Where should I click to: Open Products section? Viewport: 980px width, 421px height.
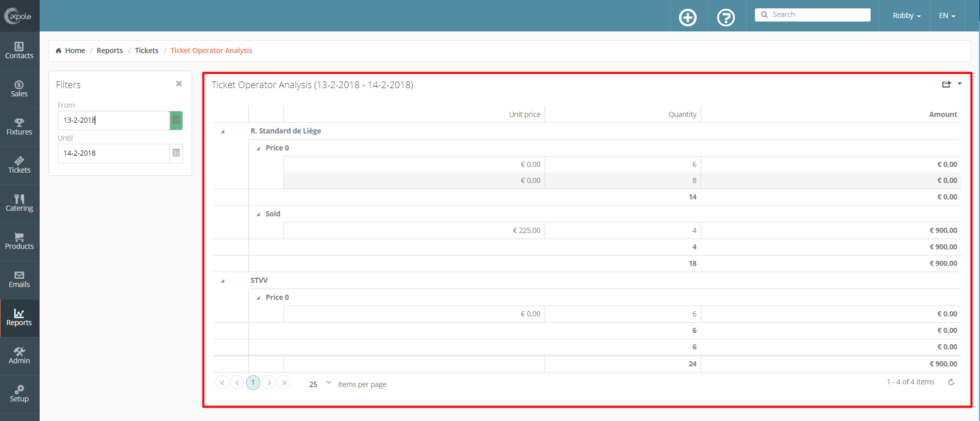pos(19,242)
